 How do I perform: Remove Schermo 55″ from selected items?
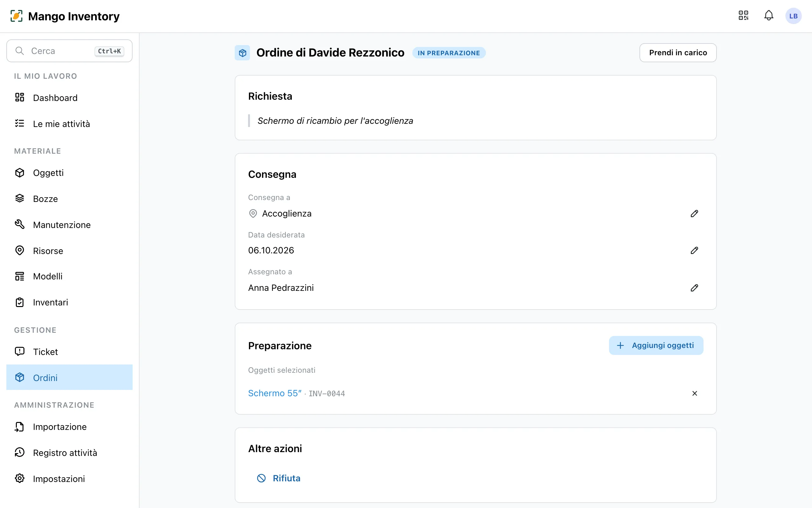[x=695, y=393]
